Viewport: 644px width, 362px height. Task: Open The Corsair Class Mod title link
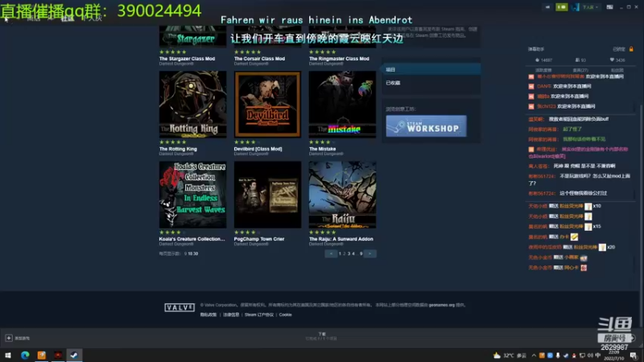(x=259, y=59)
